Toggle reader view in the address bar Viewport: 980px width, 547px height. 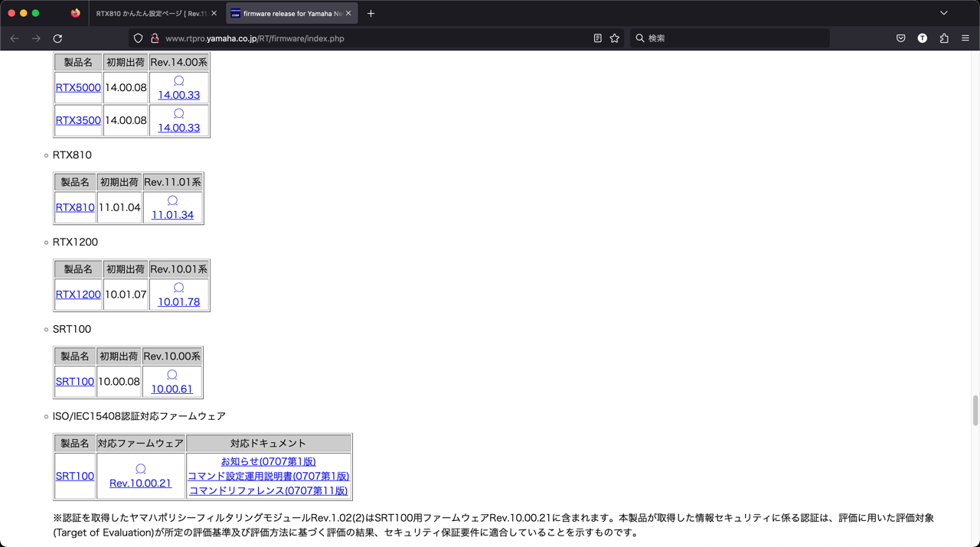click(598, 38)
